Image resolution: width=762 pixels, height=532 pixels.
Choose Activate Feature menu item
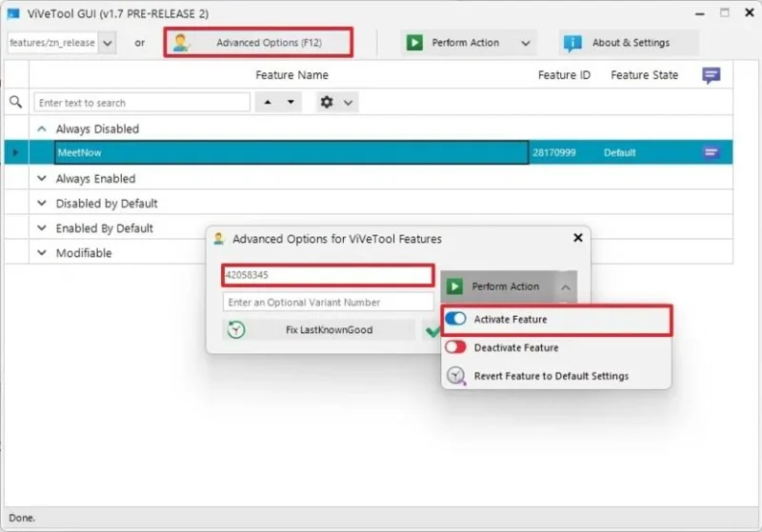(556, 319)
